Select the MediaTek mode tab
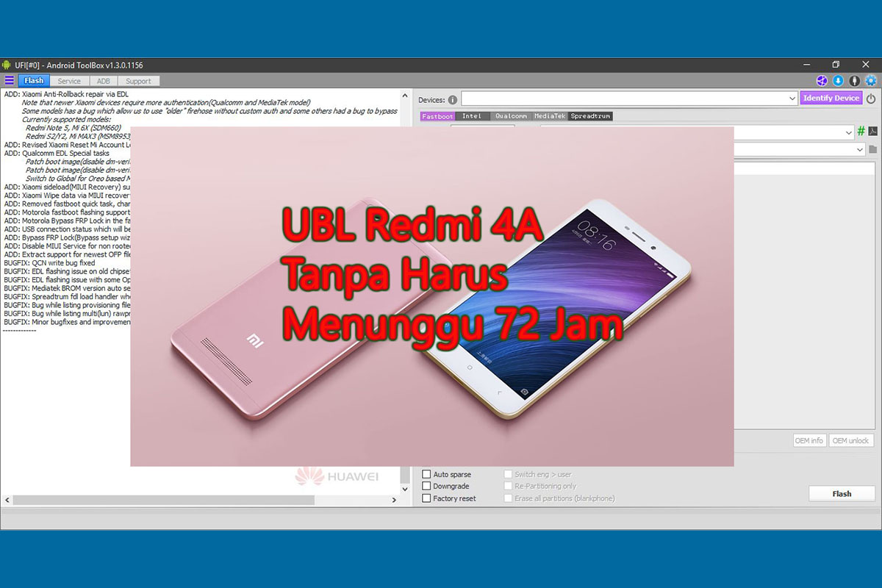This screenshot has width=882, height=588. point(550,116)
